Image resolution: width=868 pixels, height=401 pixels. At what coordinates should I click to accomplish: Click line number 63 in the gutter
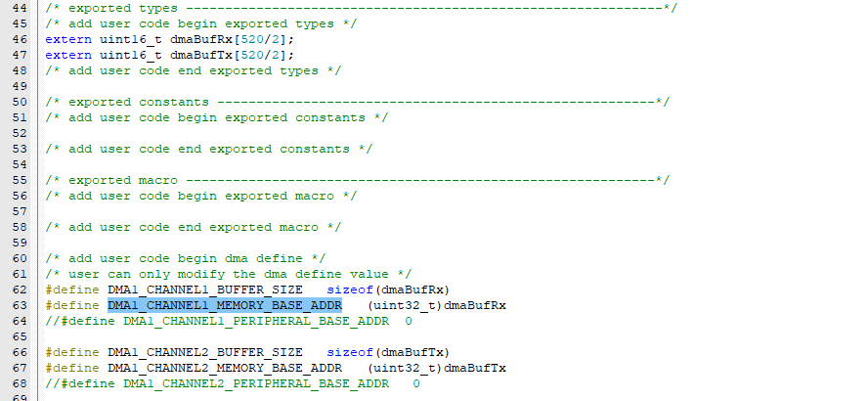click(x=20, y=305)
